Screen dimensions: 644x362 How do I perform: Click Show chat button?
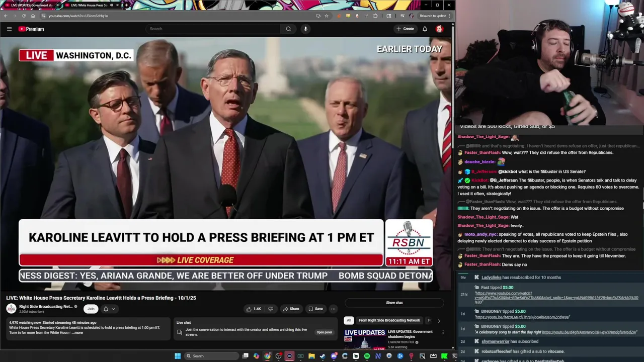click(394, 303)
